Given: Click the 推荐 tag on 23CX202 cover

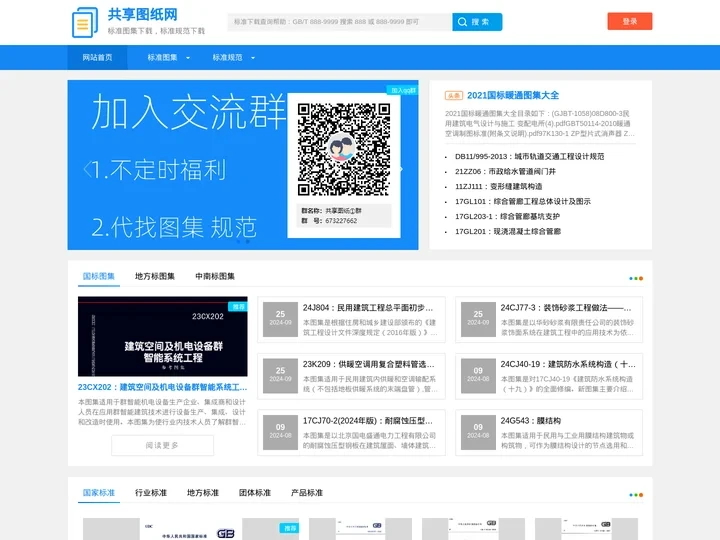Looking at the screenshot, I should (x=238, y=307).
